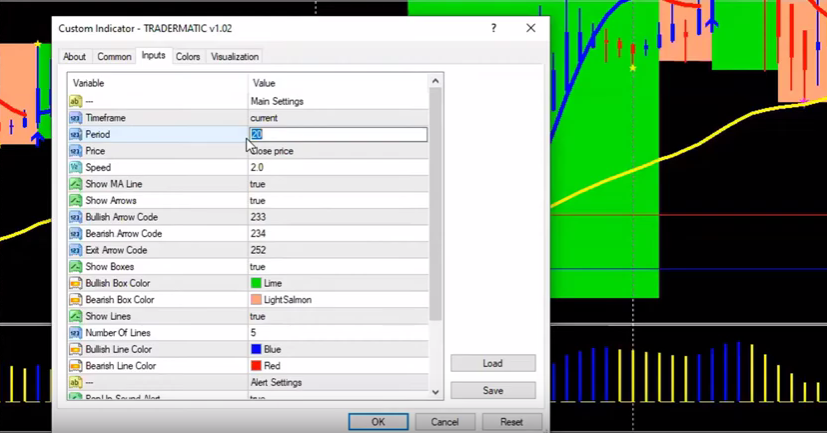Screen dimensions: 827x433
Task: Select the Timeframe value 'current'
Action: coord(264,118)
